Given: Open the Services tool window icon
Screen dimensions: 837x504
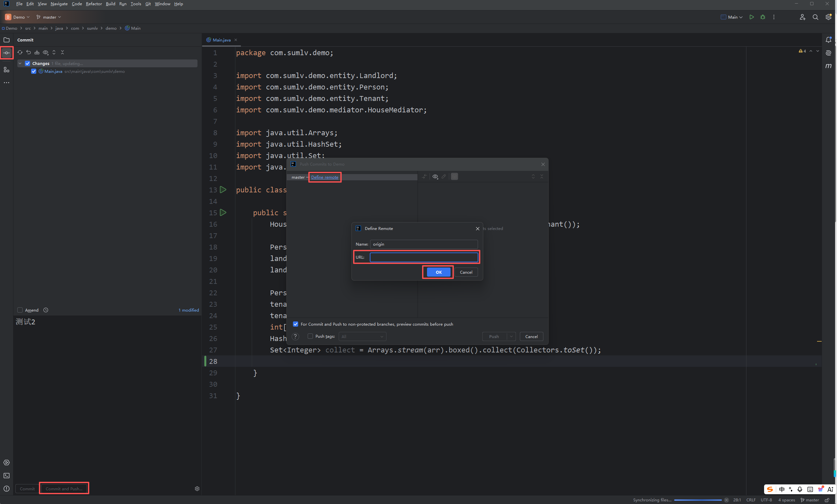Looking at the screenshot, I should pyautogui.click(x=7, y=463).
